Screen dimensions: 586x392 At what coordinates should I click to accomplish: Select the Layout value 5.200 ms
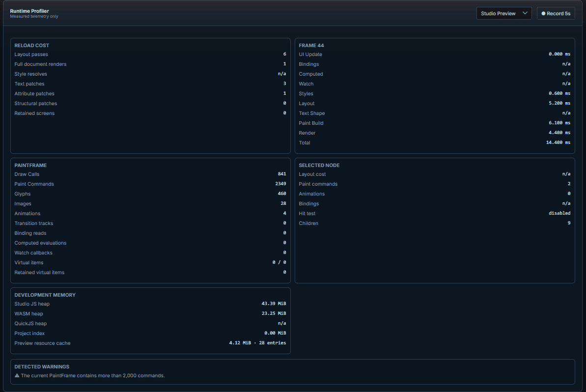(559, 103)
